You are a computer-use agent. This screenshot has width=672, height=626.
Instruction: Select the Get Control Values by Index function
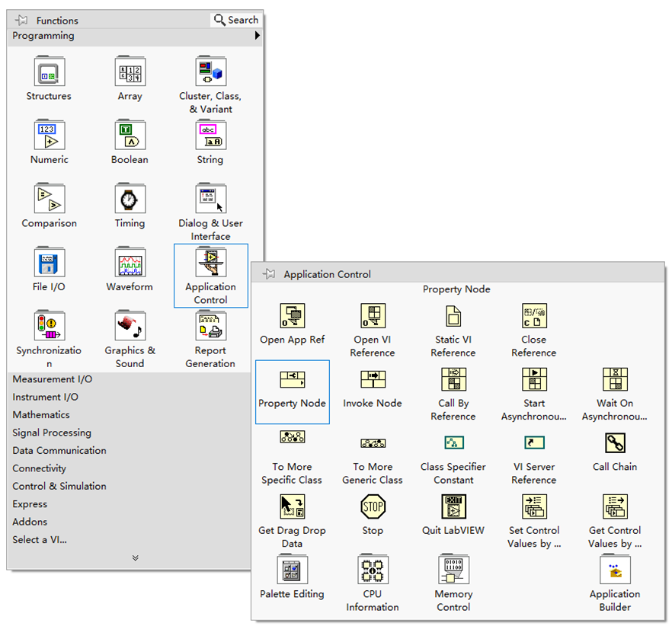click(615, 506)
